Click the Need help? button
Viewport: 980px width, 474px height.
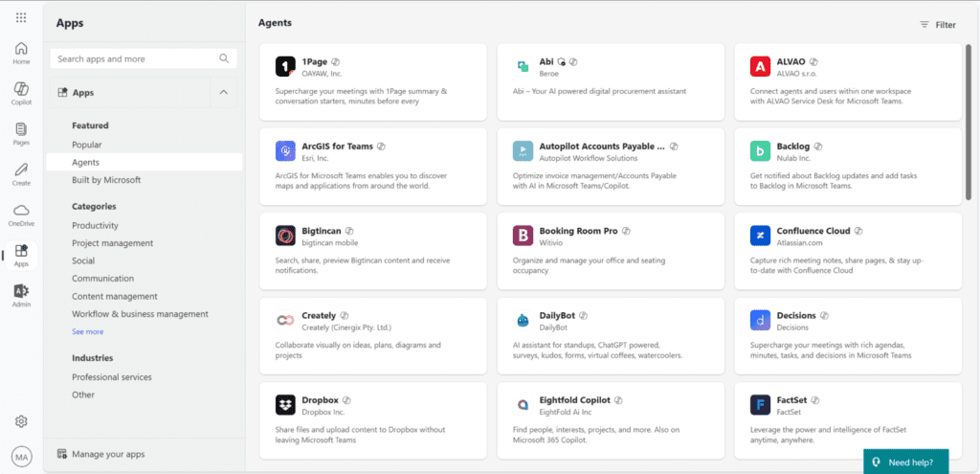(x=905, y=463)
